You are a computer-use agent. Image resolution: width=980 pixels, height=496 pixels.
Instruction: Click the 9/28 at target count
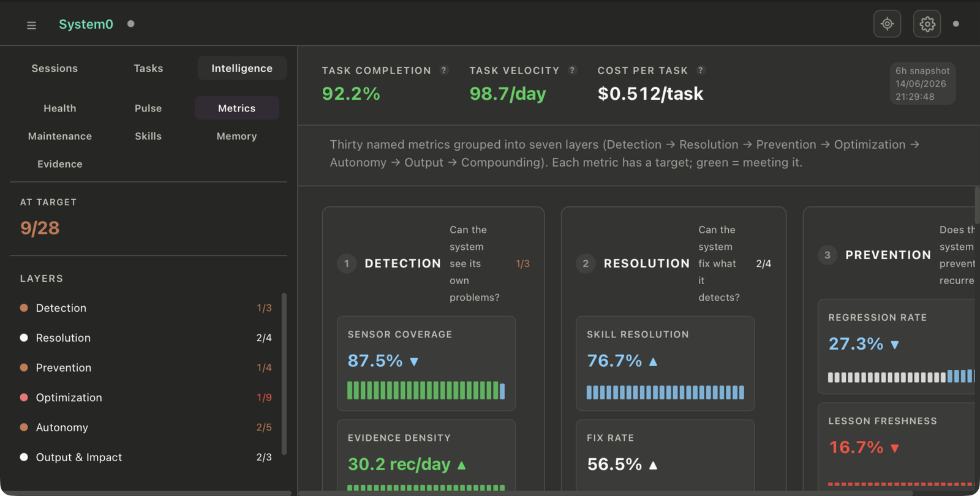pyautogui.click(x=40, y=228)
